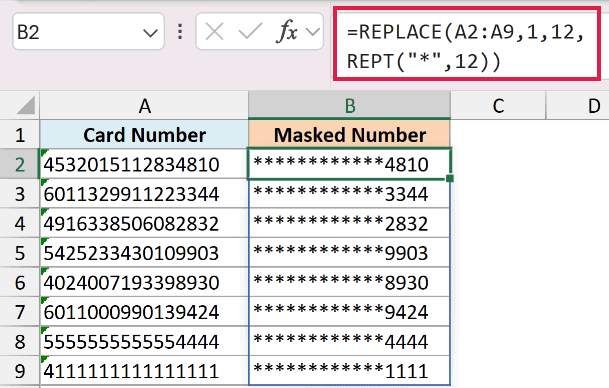Open Insert Function fx dialog
Image resolution: width=609 pixels, height=388 pixels.
[287, 31]
